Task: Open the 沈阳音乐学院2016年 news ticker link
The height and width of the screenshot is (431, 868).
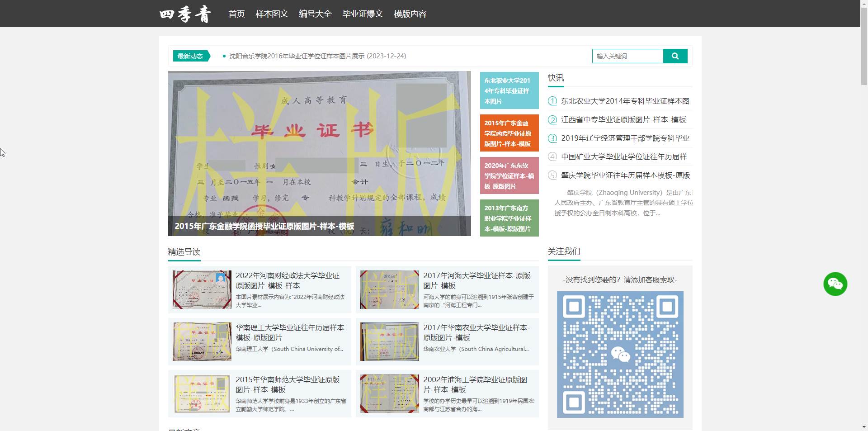Action: (x=317, y=56)
